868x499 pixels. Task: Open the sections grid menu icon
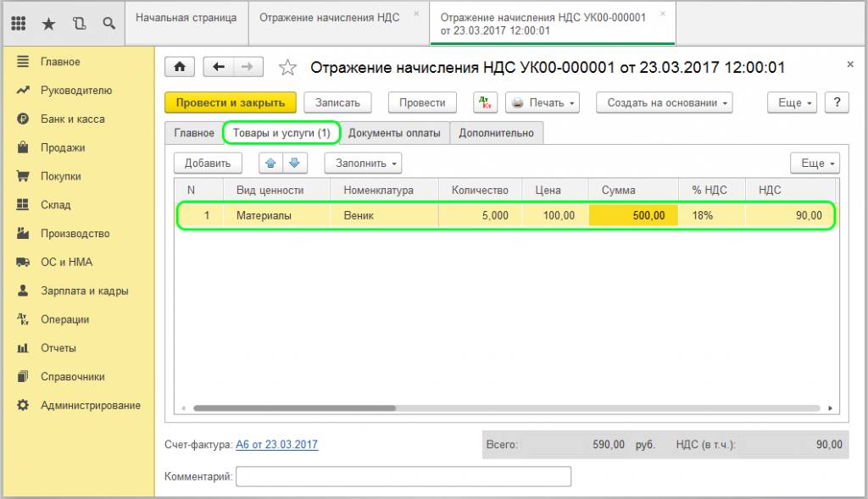point(19,23)
